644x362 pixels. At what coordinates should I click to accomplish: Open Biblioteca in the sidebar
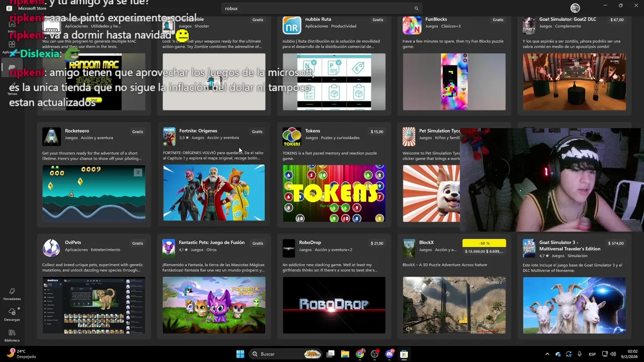[12, 336]
